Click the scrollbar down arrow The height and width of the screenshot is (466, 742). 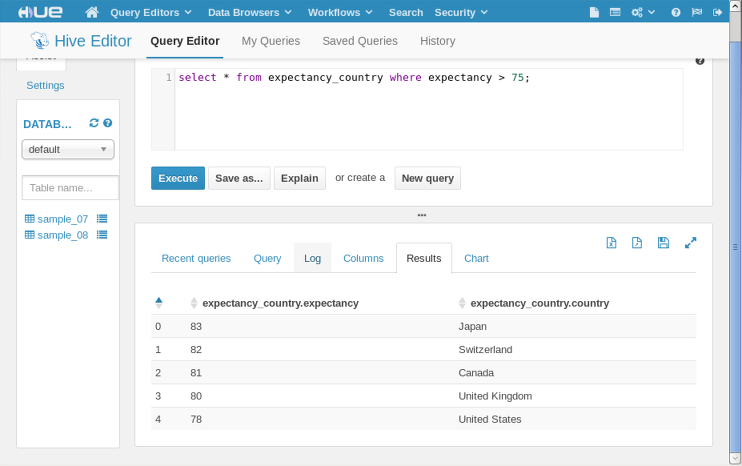pyautogui.click(x=735, y=458)
